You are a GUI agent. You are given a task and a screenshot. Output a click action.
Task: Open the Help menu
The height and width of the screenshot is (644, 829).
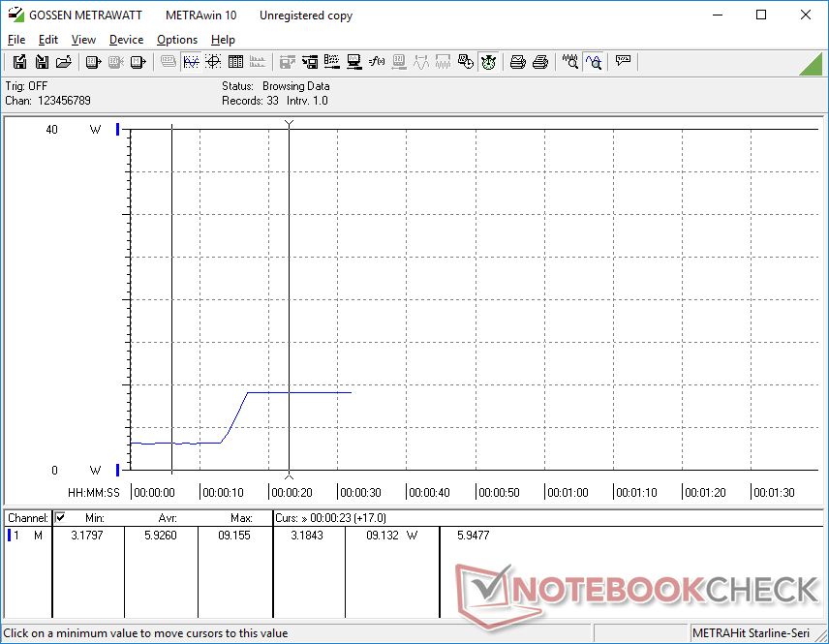coord(223,40)
